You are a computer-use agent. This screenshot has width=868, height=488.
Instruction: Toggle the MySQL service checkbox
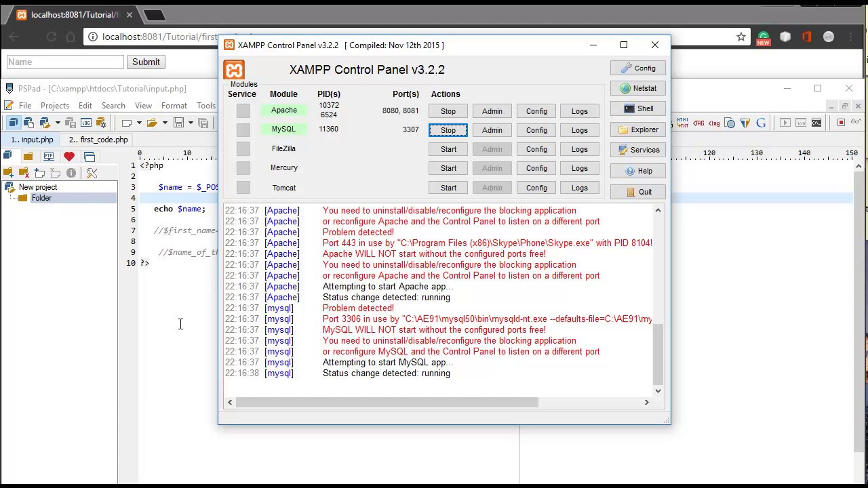[x=243, y=129]
